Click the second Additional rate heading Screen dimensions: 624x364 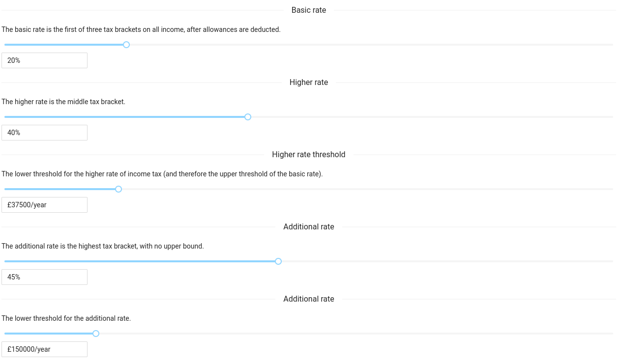308,299
